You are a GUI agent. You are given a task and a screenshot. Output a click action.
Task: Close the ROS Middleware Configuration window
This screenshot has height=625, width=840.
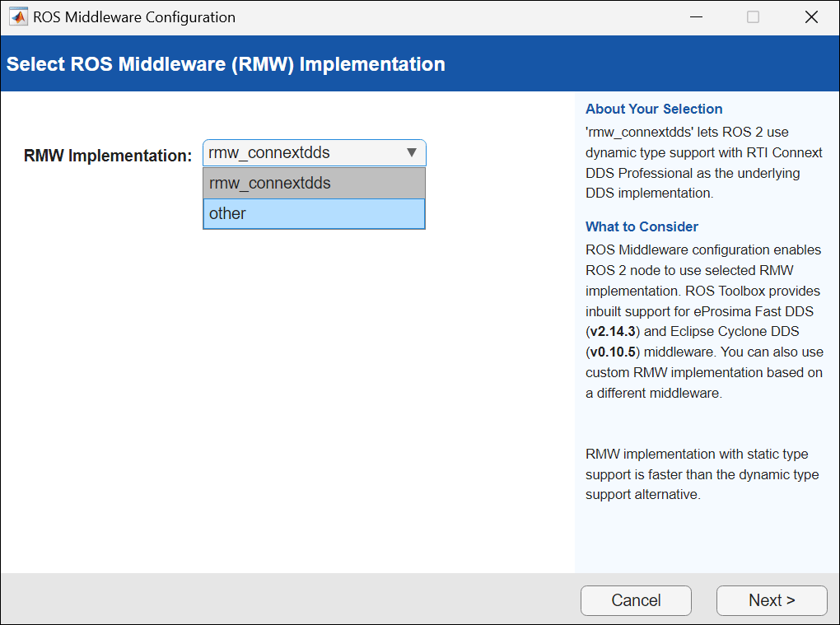[812, 17]
